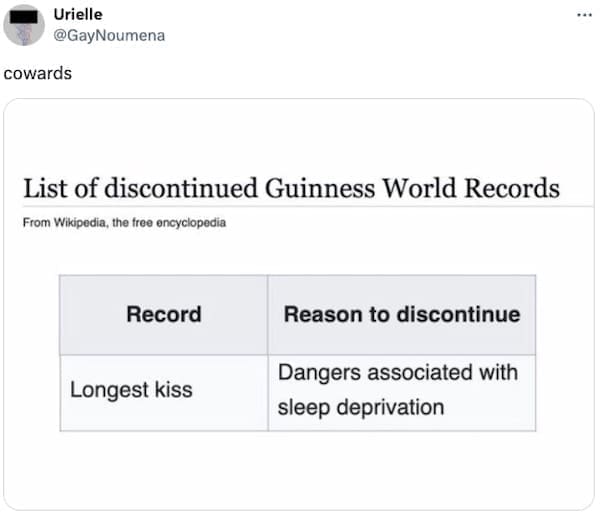Click the "List of discontinued Guinness World Records" heading

(291, 188)
